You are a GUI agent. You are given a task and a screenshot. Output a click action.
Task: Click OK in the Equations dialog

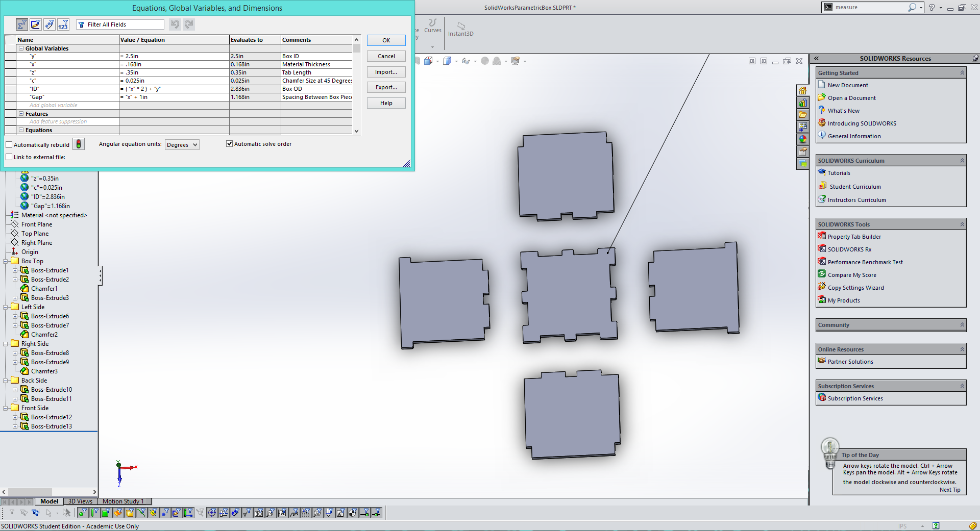click(x=386, y=40)
